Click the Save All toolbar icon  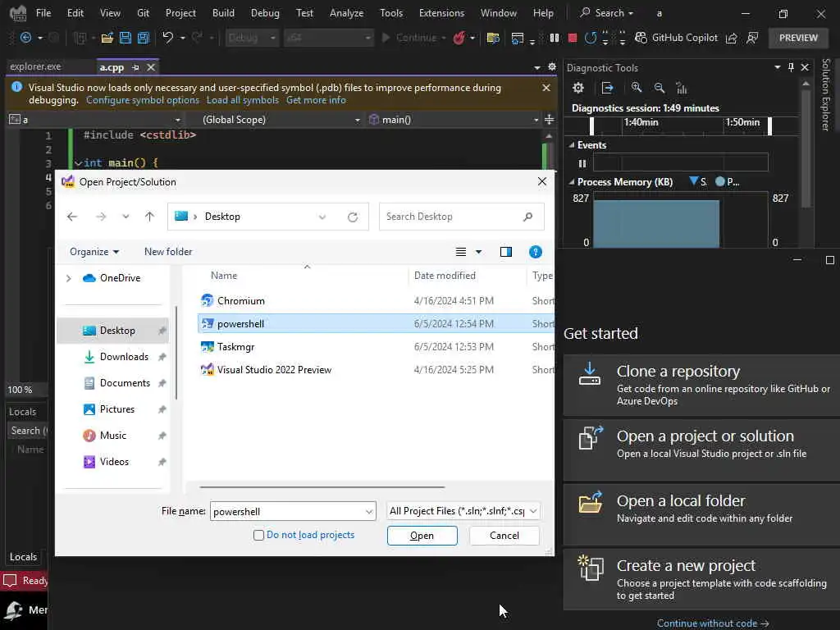coord(143,38)
